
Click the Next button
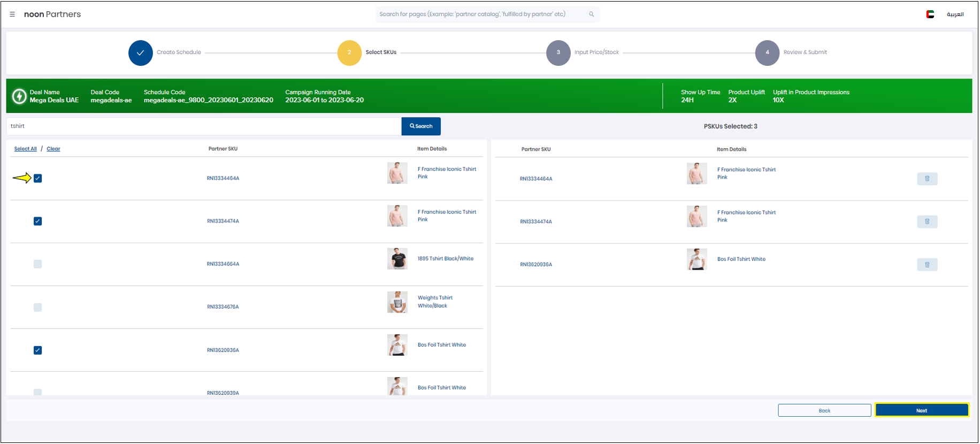click(922, 410)
